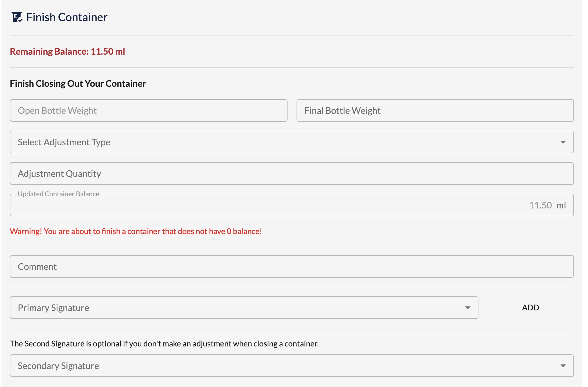Click the Adjustment Type dropdown arrow
588x387 pixels.
point(563,142)
